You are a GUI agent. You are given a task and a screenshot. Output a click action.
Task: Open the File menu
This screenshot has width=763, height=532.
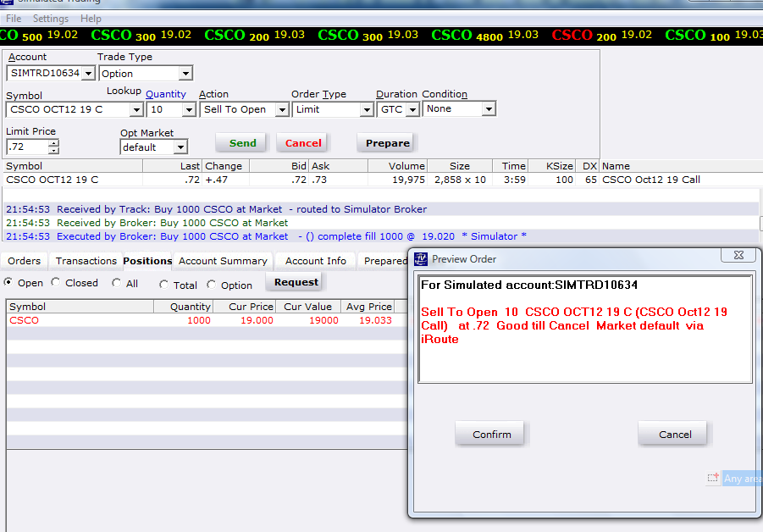point(14,19)
